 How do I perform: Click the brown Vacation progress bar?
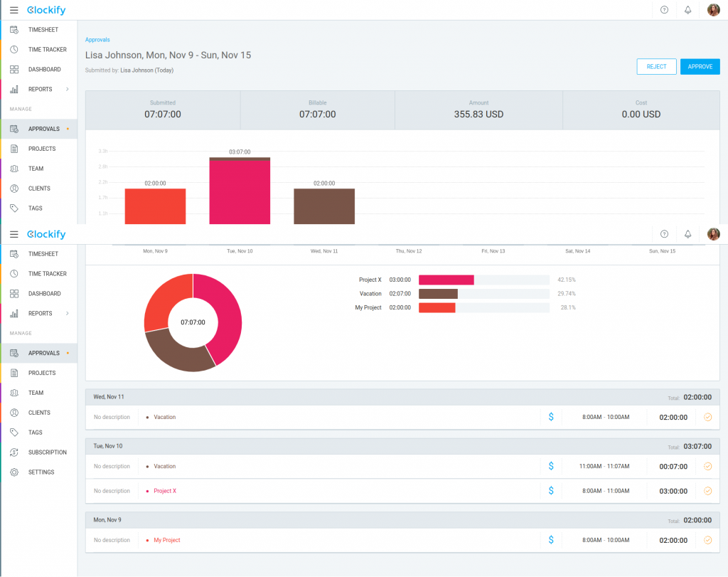[x=438, y=294]
